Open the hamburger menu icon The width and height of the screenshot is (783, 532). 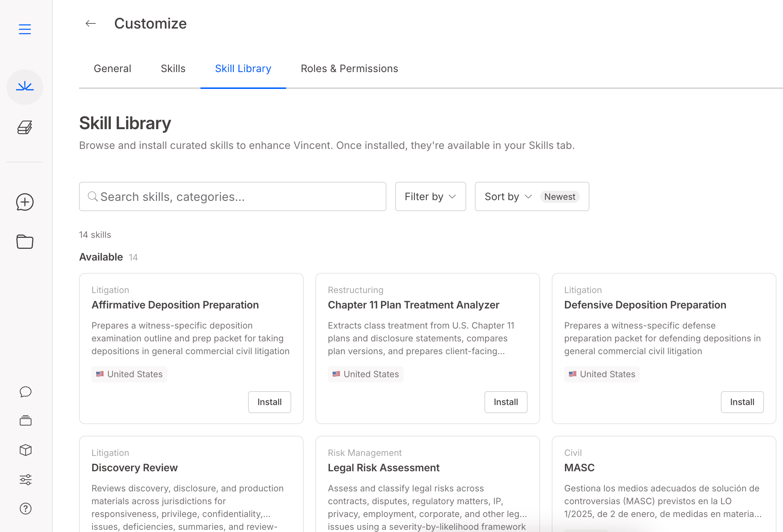point(25,29)
